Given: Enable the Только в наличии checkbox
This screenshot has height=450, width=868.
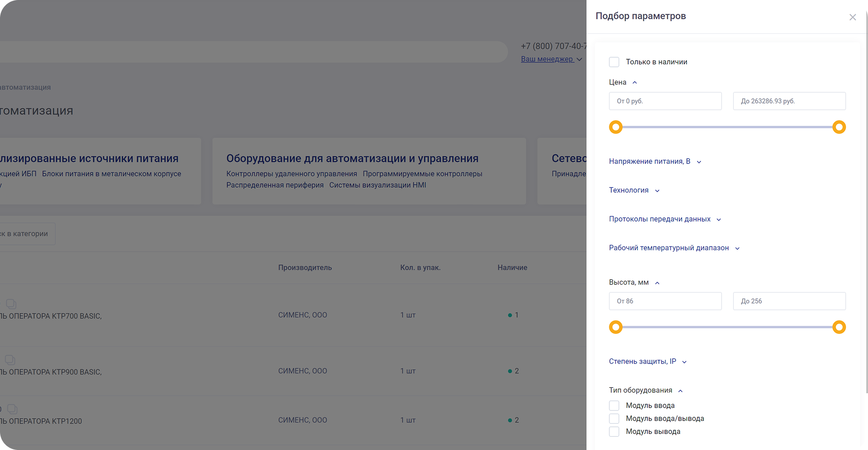Looking at the screenshot, I should 614,62.
